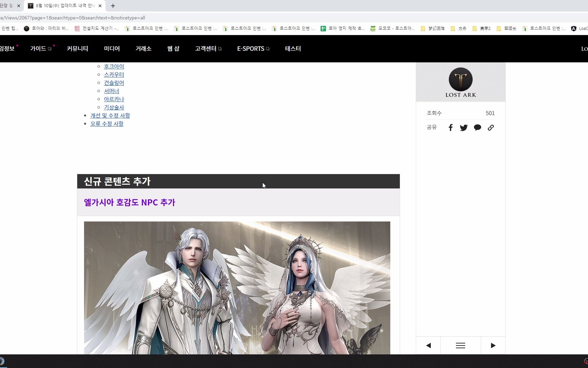Open the 赛季2 bookmark folder

pos(481,29)
